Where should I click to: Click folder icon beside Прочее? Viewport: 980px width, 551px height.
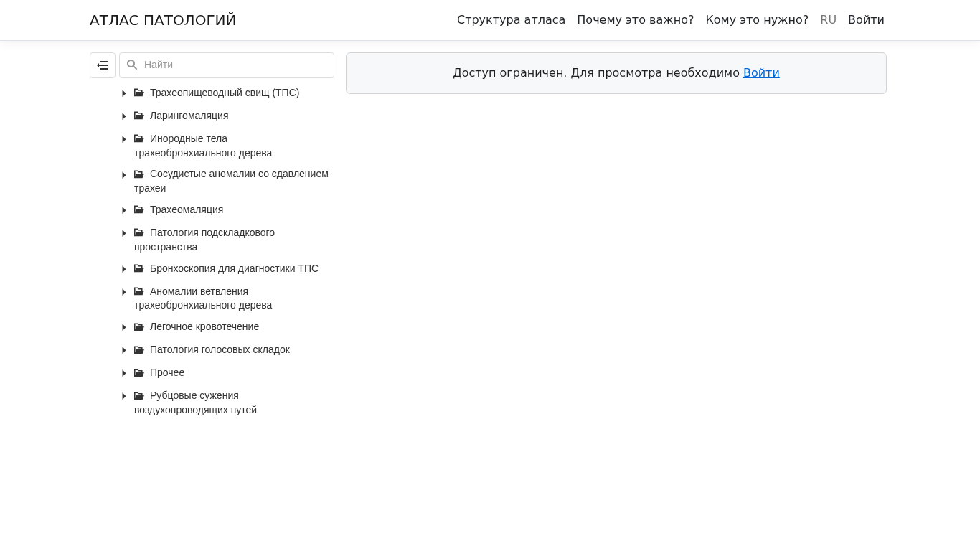(139, 373)
